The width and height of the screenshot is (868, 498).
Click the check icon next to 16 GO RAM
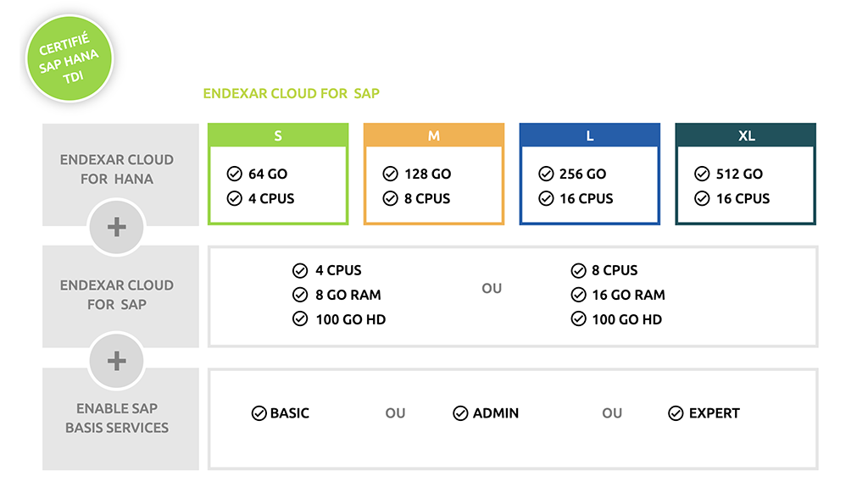point(578,295)
